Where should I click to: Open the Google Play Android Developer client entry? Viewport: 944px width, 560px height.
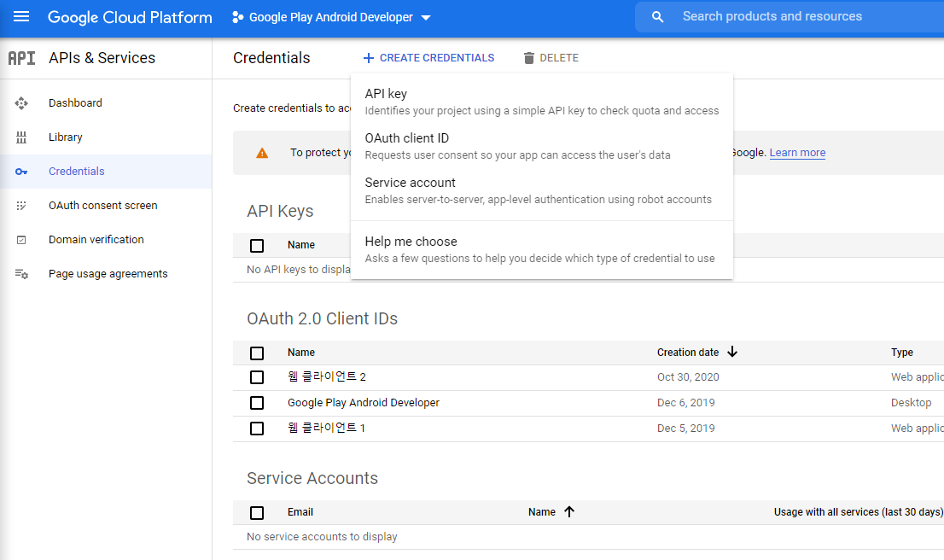(364, 403)
